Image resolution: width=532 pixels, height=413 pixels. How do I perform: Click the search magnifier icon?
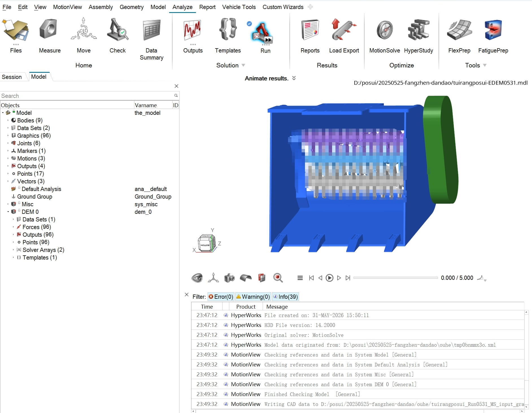pyautogui.click(x=176, y=96)
